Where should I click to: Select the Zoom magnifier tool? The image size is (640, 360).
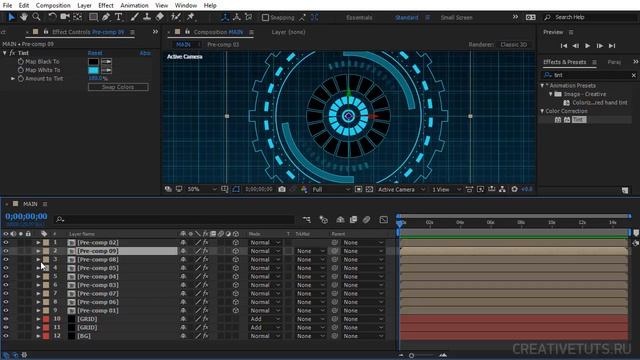point(36,17)
